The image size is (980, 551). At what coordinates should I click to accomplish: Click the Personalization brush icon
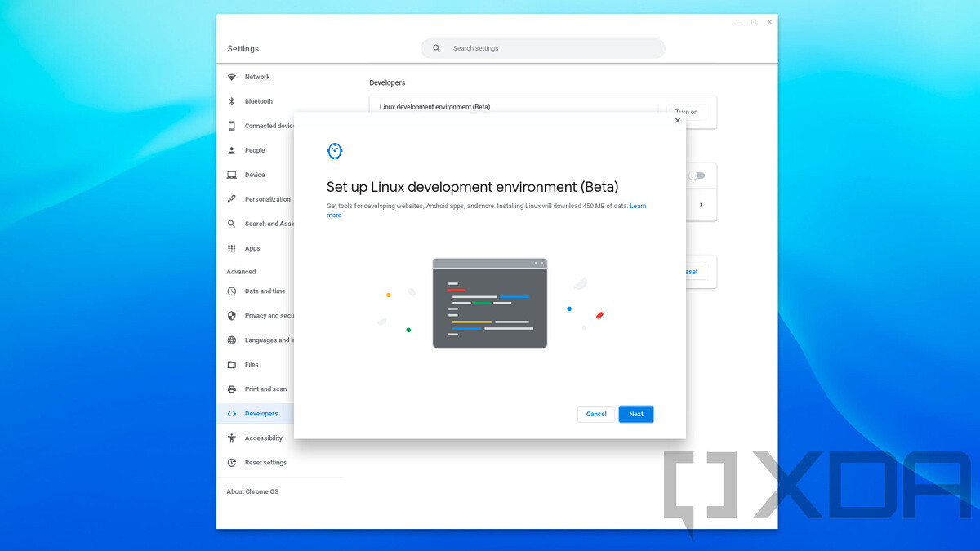click(232, 199)
